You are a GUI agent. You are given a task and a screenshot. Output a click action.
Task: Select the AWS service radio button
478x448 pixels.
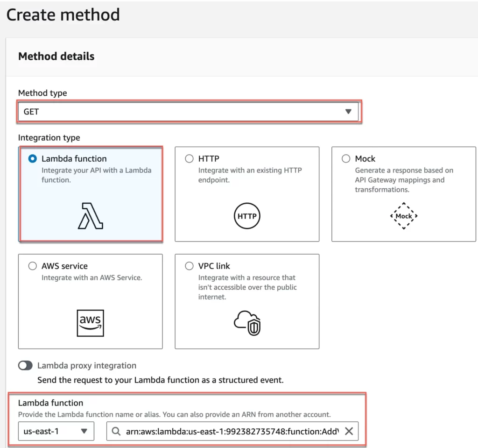click(x=33, y=266)
